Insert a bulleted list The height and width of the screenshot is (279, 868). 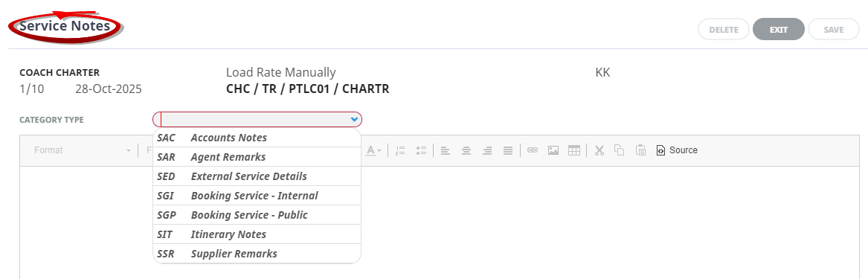[x=421, y=150]
